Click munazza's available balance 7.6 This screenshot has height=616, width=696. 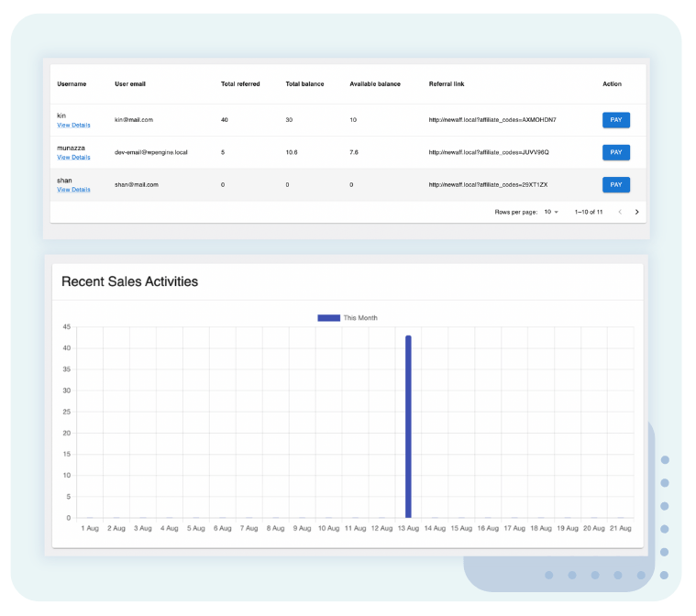(x=353, y=152)
